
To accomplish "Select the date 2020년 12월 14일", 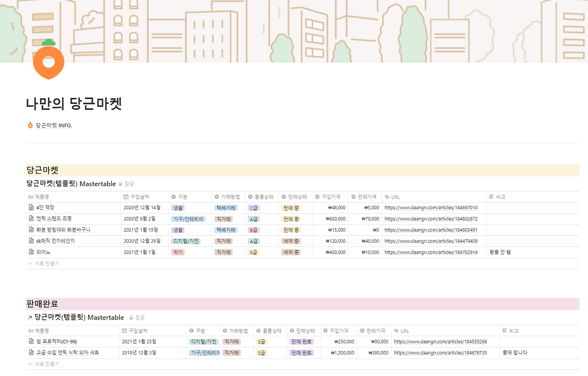I will point(142,208).
